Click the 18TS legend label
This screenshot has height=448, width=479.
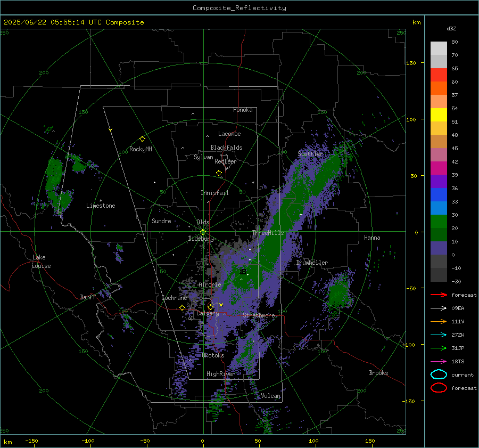tap(458, 362)
